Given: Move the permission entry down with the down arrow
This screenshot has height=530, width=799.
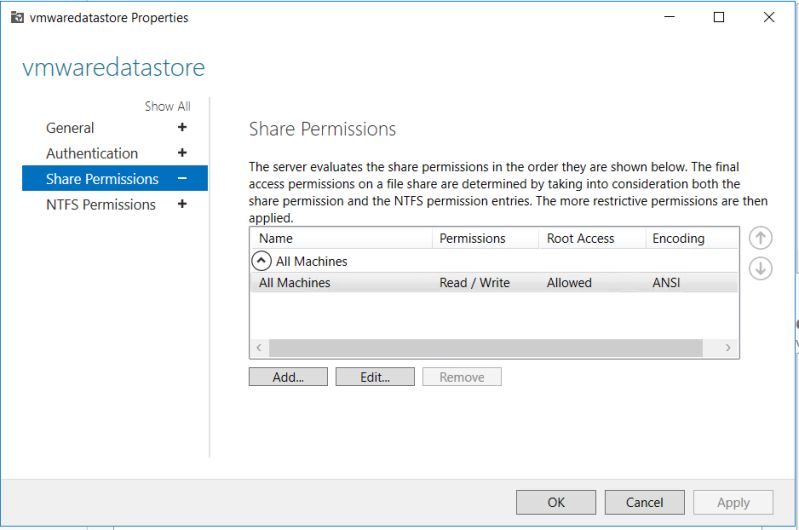Looking at the screenshot, I should coord(760,269).
